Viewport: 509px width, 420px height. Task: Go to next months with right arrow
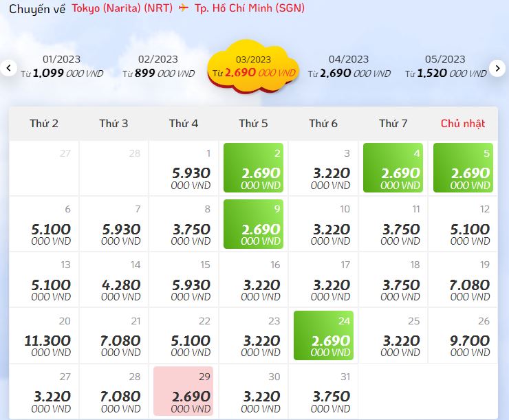click(497, 68)
